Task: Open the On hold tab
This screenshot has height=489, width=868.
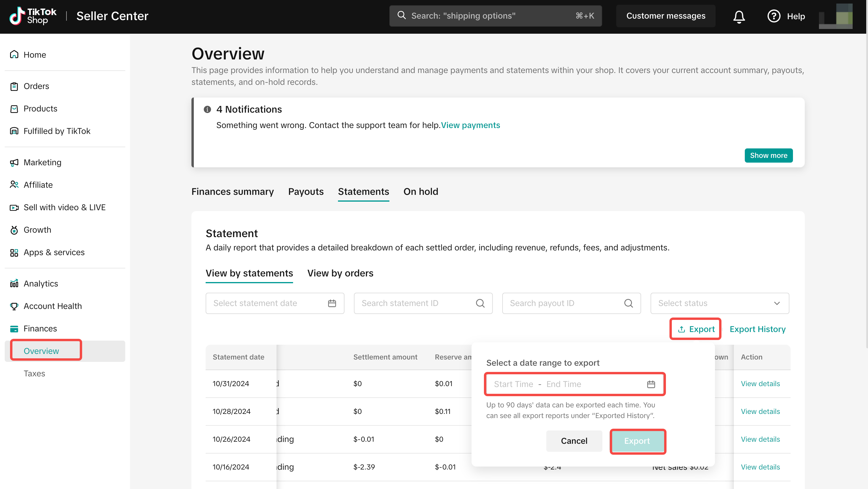Action: tap(420, 192)
